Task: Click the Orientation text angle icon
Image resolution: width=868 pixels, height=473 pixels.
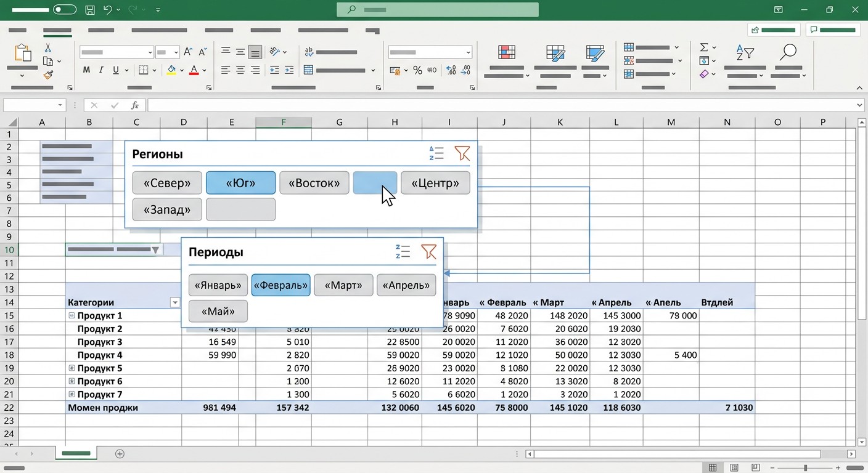Action: click(x=275, y=52)
